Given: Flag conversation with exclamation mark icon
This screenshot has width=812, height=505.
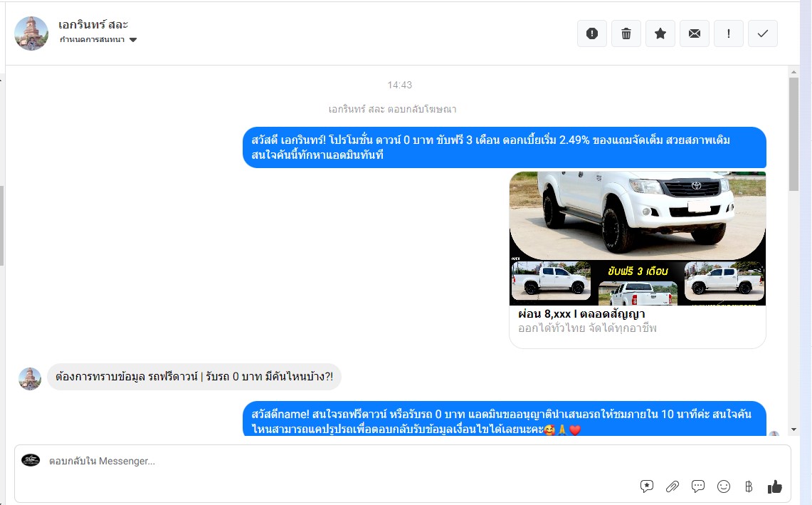Looking at the screenshot, I should (x=729, y=33).
